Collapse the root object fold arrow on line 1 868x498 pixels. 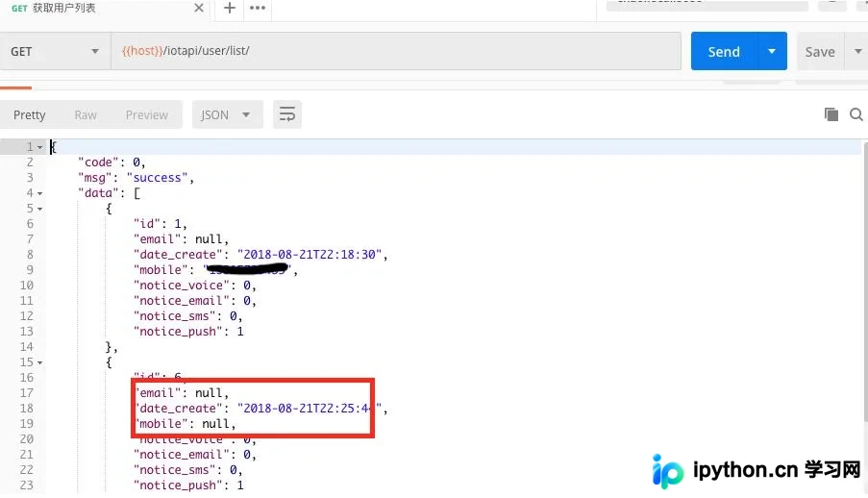click(39, 147)
